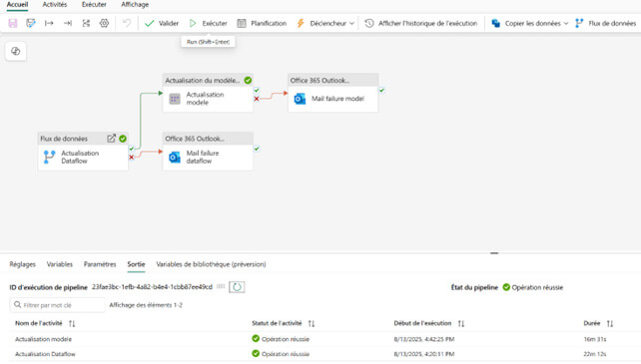Image resolution: width=641 pixels, height=364 pixels.
Task: Click the fit-to-screen icon in the toolbar
Action: tap(86, 23)
